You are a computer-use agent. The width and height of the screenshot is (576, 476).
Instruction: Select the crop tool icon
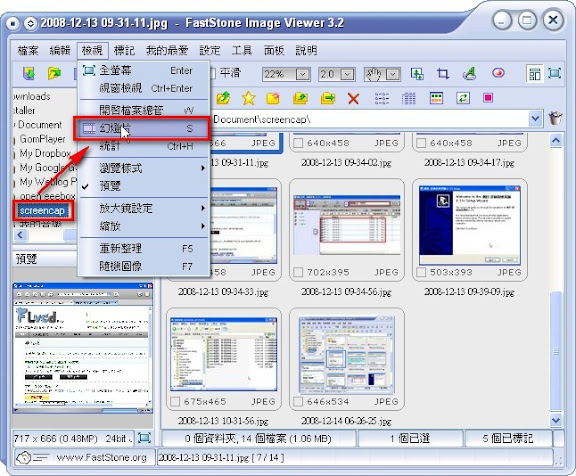443,74
